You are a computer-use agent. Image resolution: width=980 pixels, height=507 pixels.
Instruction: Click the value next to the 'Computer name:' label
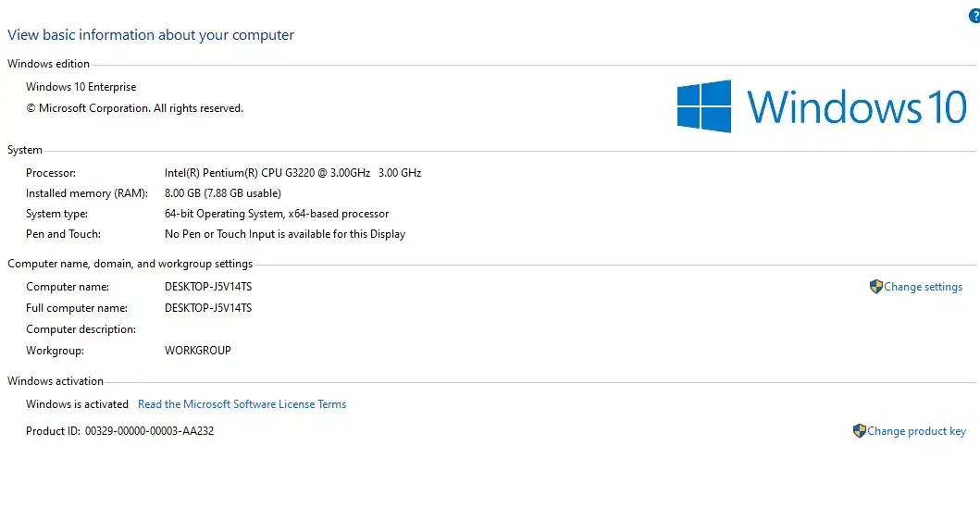207,287
